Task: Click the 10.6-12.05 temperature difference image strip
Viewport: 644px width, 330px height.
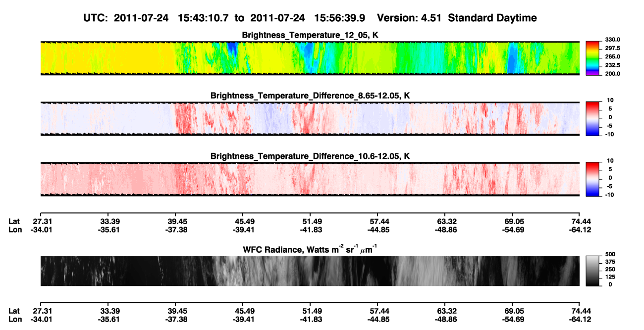Action: point(310,180)
